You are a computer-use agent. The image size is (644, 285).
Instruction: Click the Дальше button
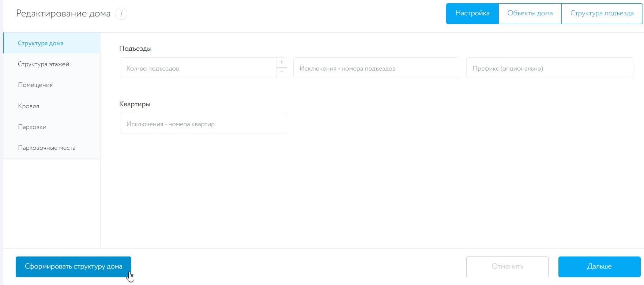point(599,267)
